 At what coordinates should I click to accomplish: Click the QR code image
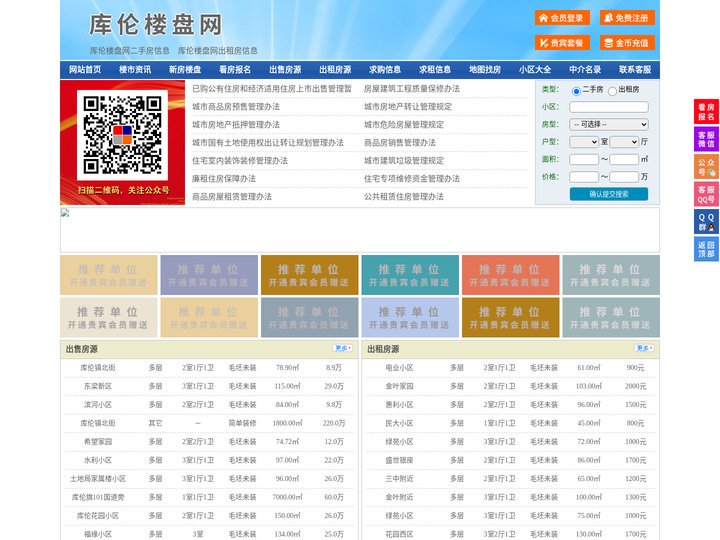122,135
